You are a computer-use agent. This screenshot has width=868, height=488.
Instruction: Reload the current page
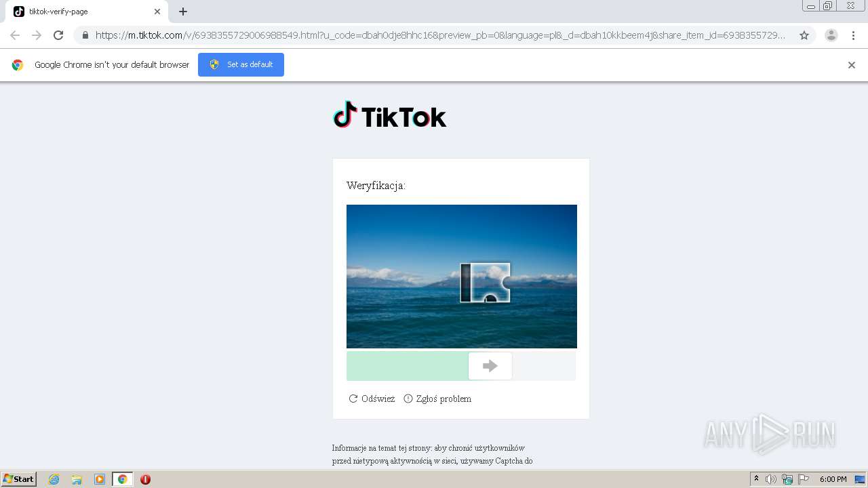point(58,35)
